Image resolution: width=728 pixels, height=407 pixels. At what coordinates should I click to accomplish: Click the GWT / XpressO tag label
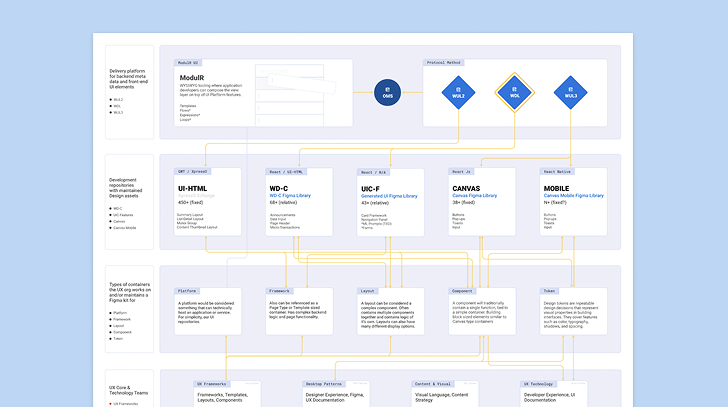(x=193, y=171)
